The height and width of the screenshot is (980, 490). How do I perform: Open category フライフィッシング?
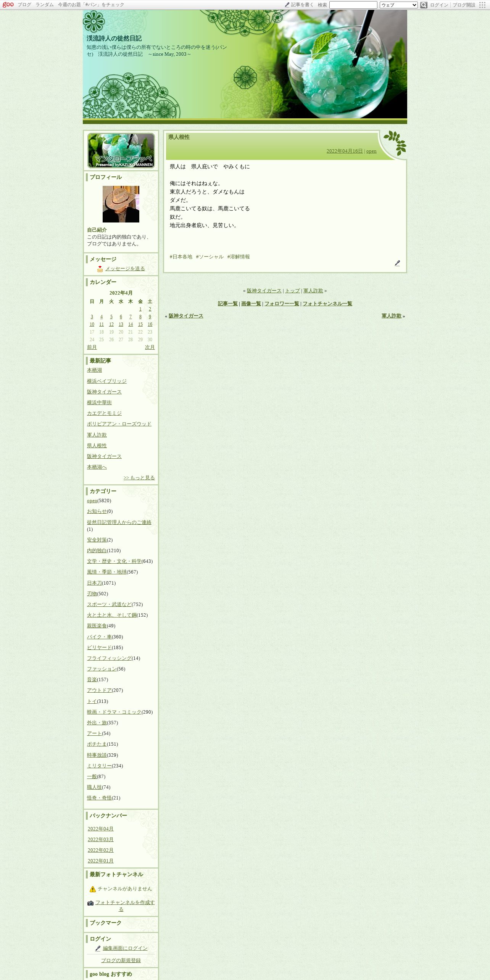(x=109, y=658)
